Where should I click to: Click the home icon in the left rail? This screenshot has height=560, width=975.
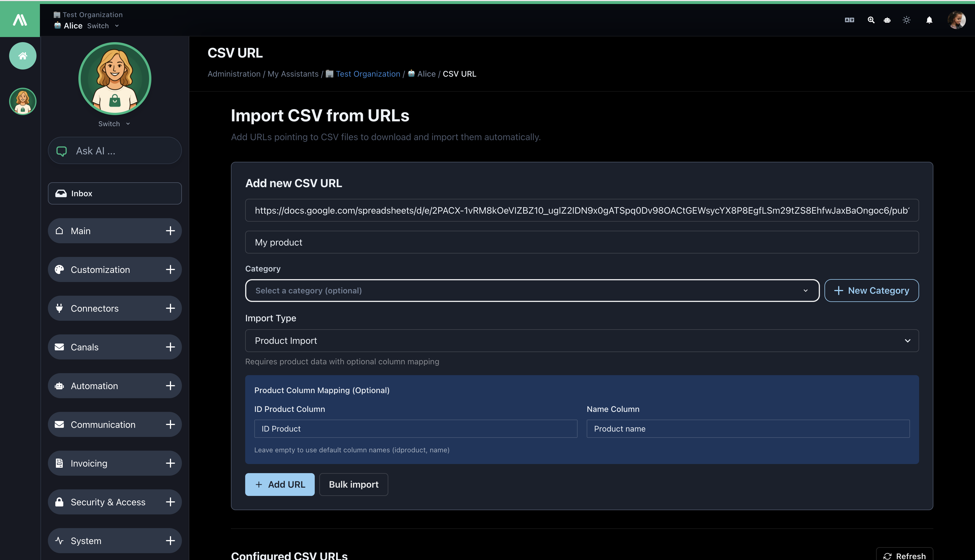pyautogui.click(x=22, y=55)
